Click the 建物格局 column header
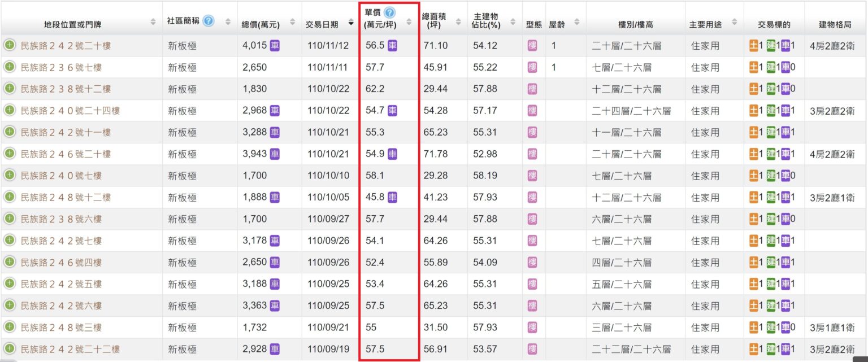This screenshot has width=868, height=362. point(836,24)
